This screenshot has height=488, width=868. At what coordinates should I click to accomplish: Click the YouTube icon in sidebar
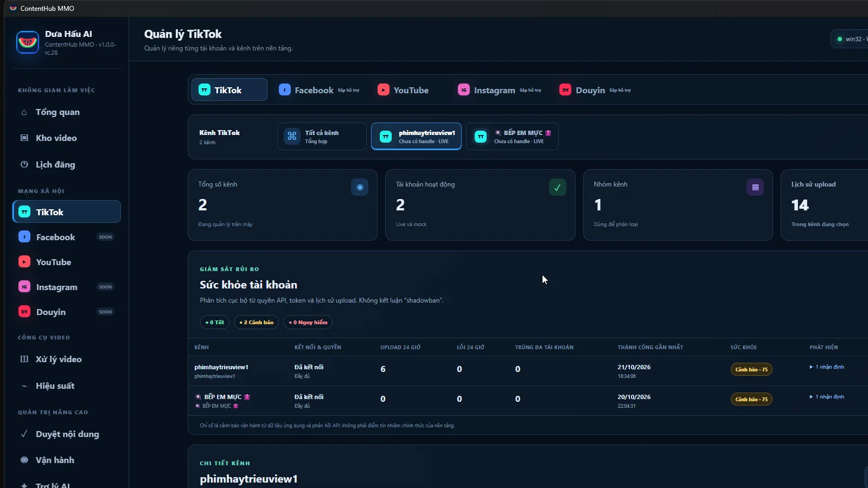24,262
